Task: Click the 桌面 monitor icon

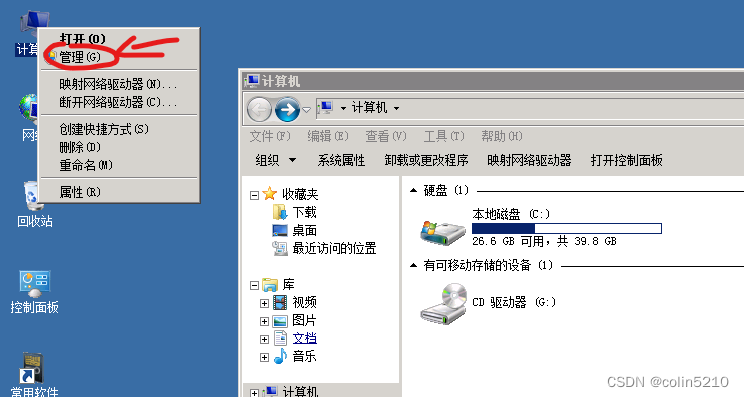Action: tap(280, 231)
